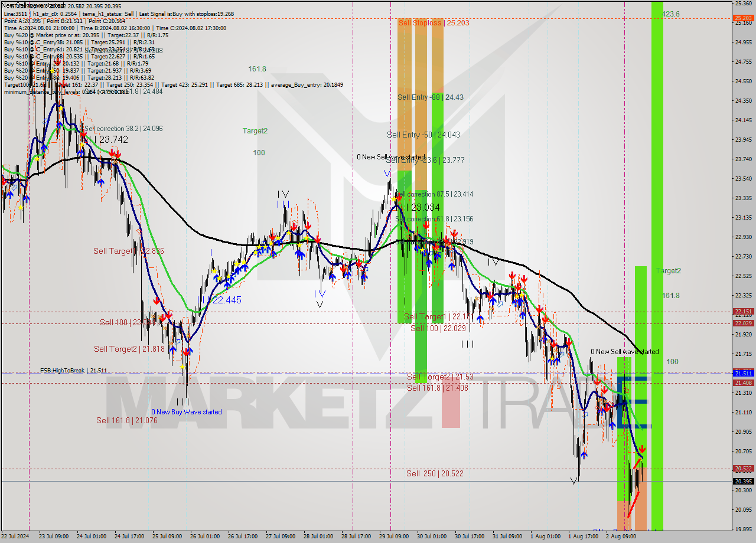
Task: Select '24 Jul 17:00' on time axis
Action: [130, 537]
